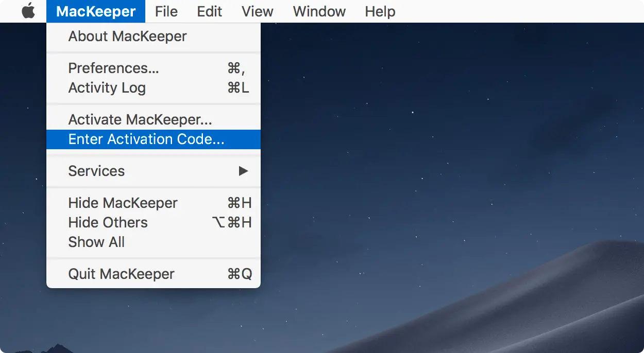
Task: Select Activate MacKeeper… option
Action: (154, 120)
